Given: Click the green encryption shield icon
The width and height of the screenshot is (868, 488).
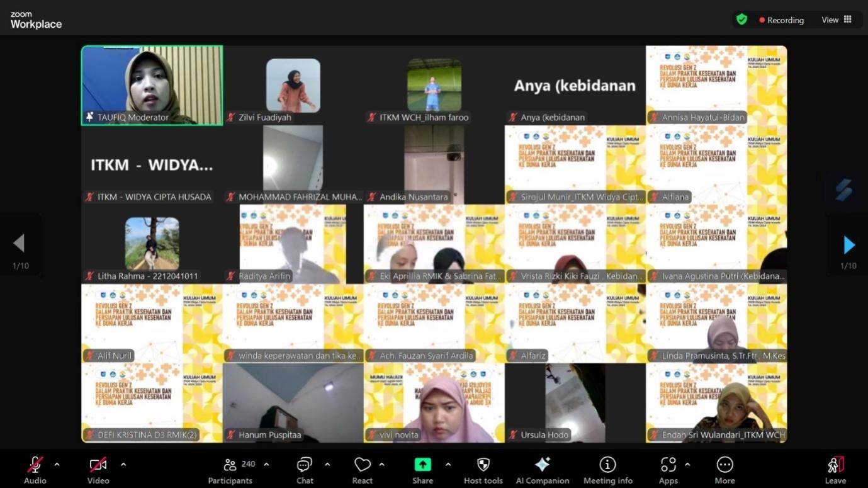Looking at the screenshot, I should click(x=741, y=20).
